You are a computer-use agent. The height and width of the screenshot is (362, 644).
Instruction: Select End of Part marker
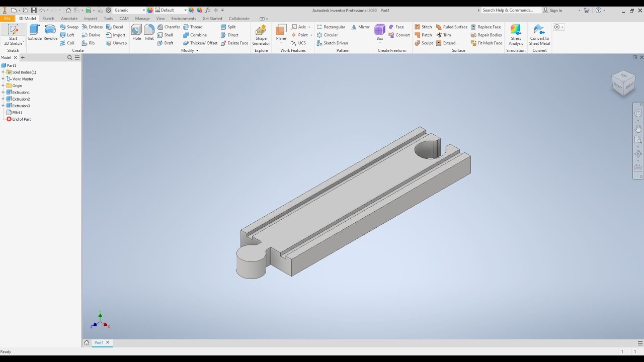19,119
